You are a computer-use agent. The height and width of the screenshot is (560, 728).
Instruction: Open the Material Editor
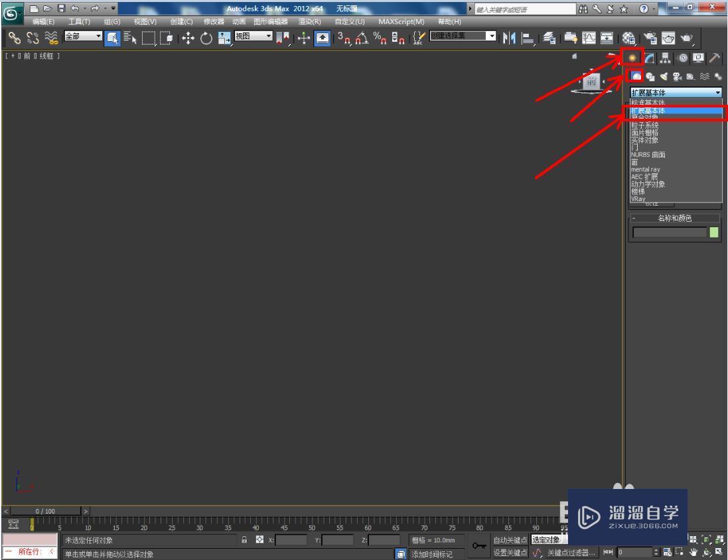[x=628, y=38]
